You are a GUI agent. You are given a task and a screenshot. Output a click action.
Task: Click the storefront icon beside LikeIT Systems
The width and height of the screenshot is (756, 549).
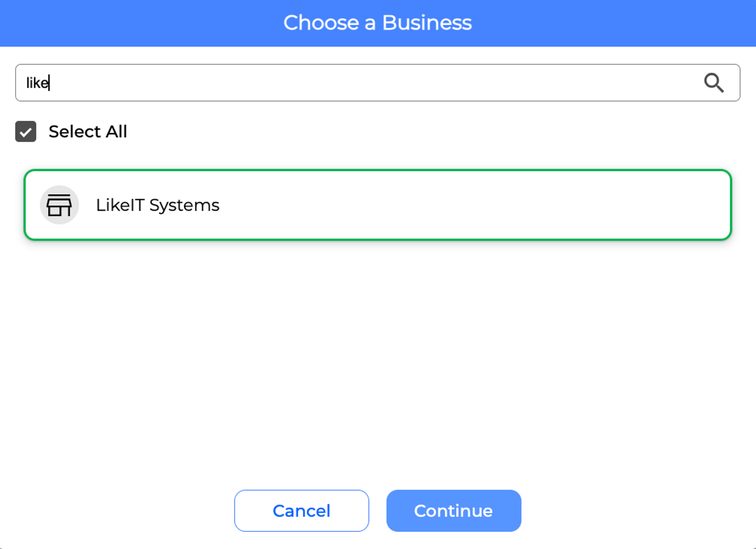tap(59, 205)
